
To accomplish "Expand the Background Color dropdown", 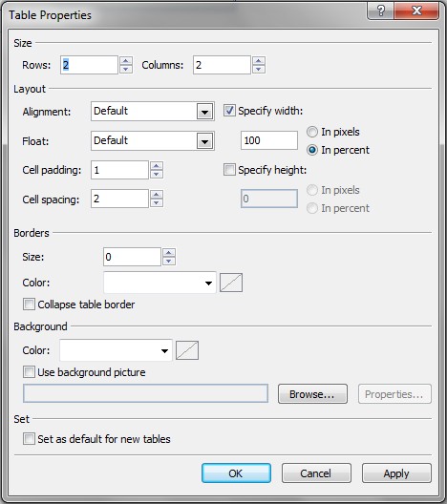I will [x=116, y=350].
